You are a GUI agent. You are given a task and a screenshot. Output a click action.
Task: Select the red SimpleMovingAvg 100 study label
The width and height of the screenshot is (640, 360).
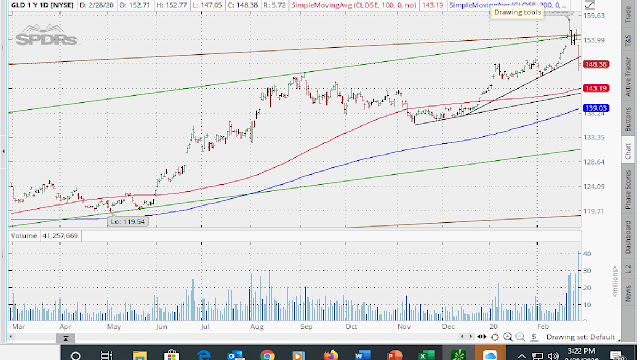354,5
